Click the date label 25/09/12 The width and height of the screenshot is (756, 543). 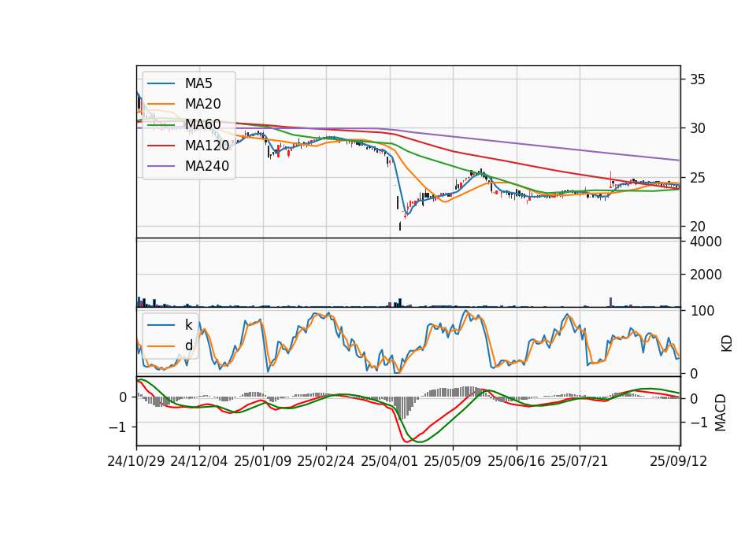click(x=679, y=461)
